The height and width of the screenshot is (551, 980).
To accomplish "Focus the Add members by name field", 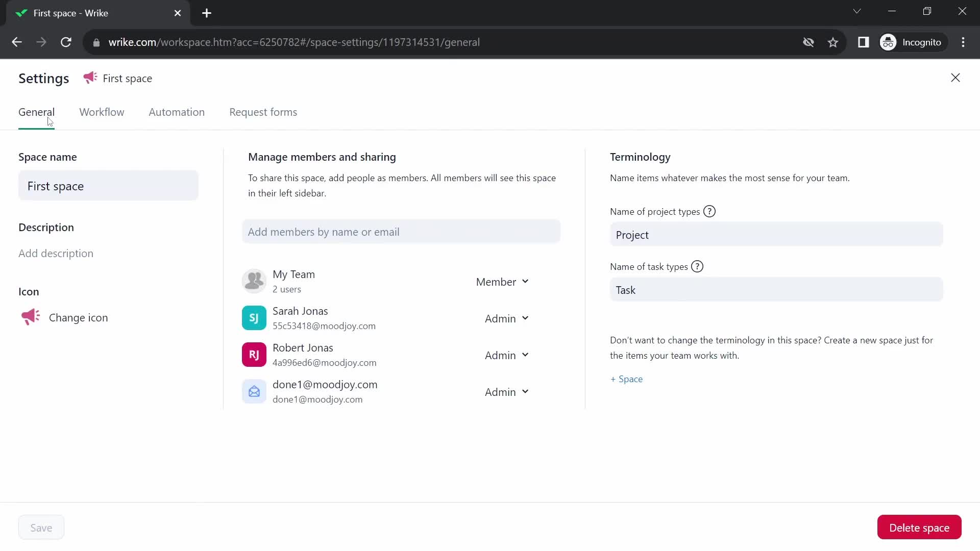I will pyautogui.click(x=401, y=232).
